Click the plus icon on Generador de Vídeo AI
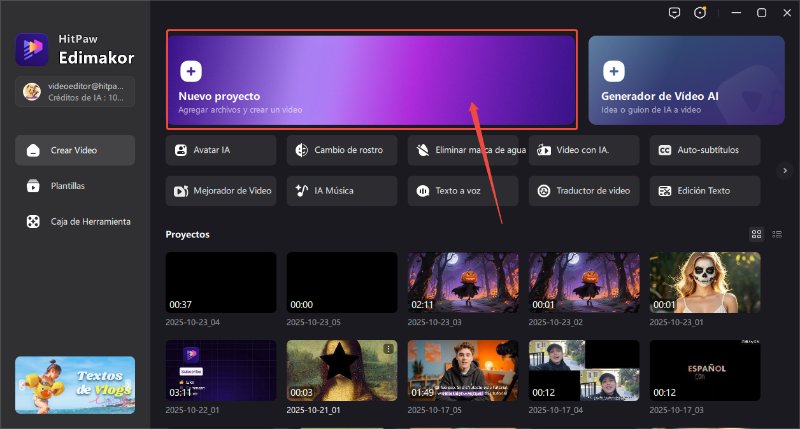The height and width of the screenshot is (429, 800). [613, 71]
